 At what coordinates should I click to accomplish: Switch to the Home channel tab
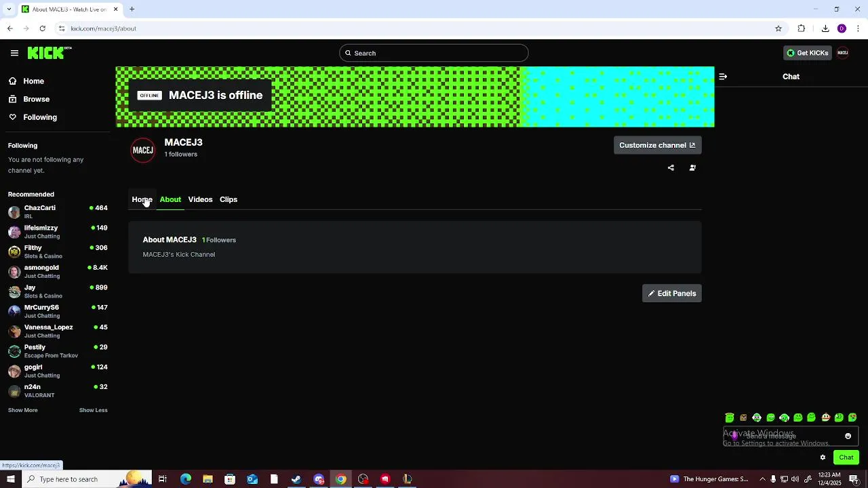pyautogui.click(x=142, y=199)
